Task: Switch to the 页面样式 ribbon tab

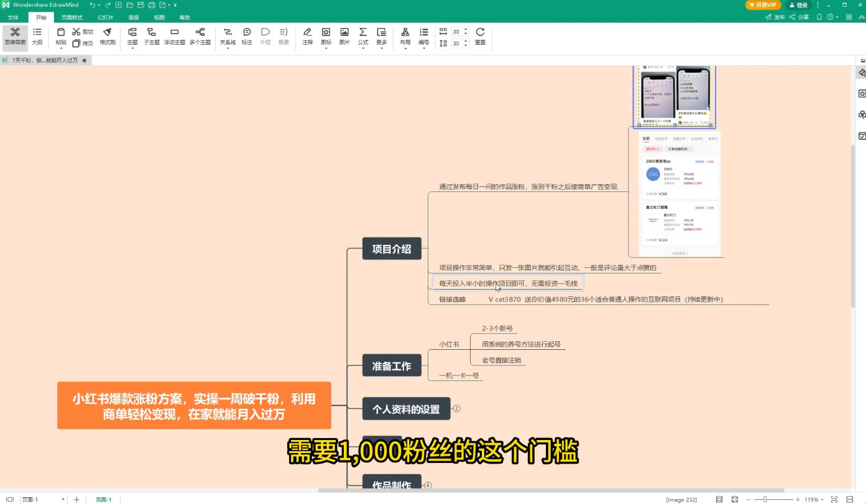Action: click(x=71, y=17)
